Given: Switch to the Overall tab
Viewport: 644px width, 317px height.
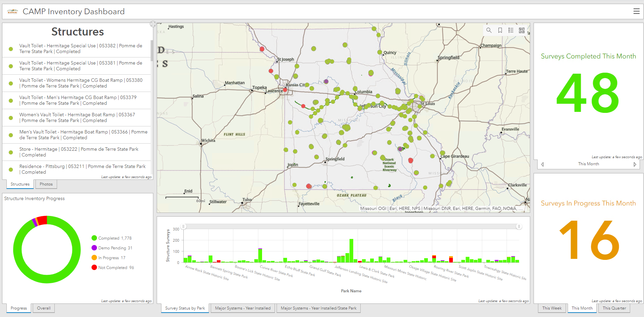Looking at the screenshot, I should pyautogui.click(x=43, y=308).
